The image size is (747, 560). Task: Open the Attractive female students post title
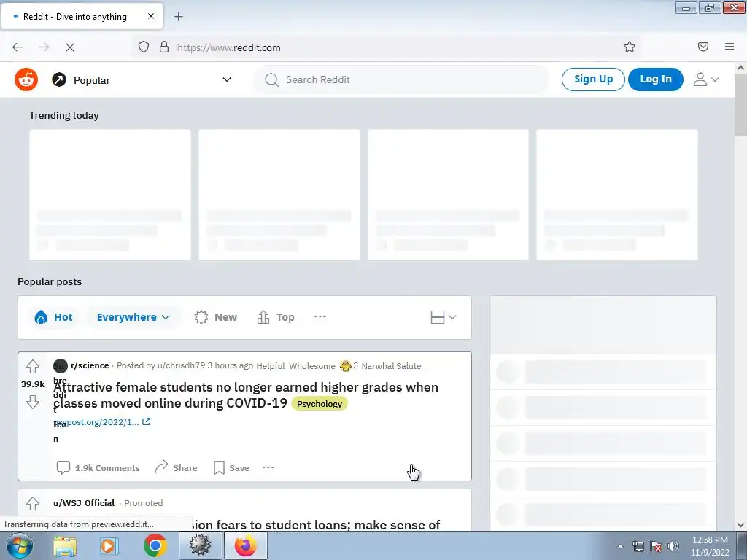click(x=246, y=394)
